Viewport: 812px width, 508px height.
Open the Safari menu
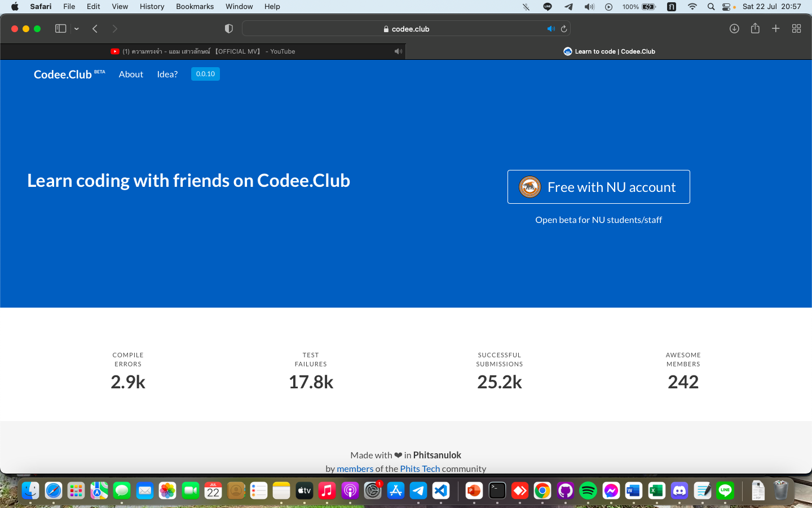click(41, 7)
